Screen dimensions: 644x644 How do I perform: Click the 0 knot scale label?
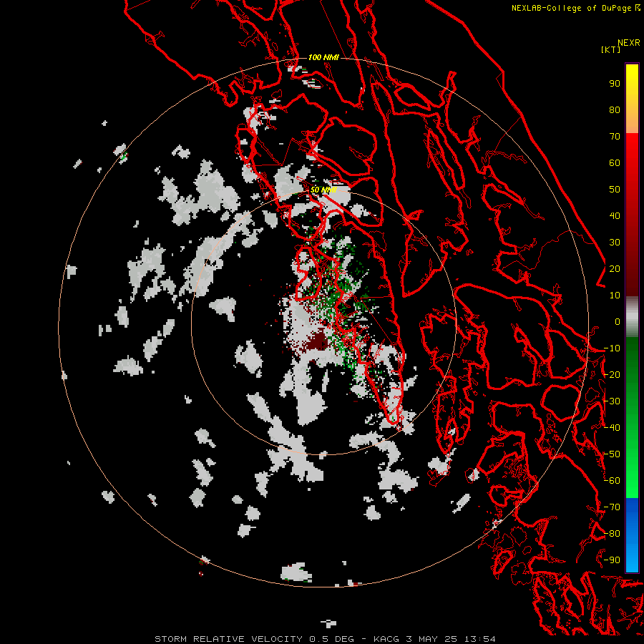pos(618,321)
